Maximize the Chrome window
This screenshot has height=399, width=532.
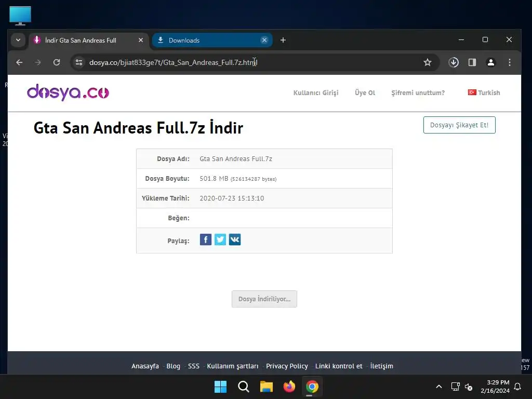pyautogui.click(x=485, y=39)
